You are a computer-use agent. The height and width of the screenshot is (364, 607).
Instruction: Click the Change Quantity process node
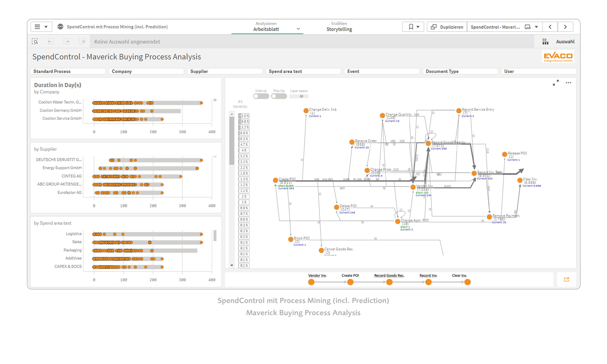point(382,116)
